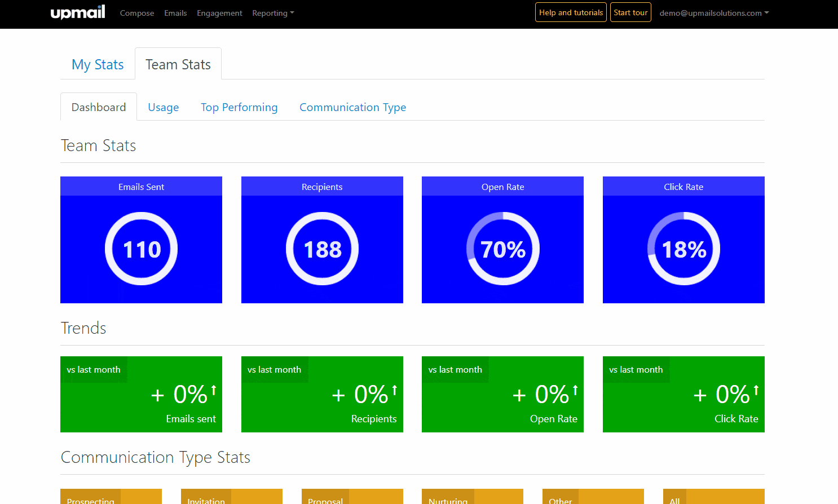
Task: Click Help and tutorials button
Action: pyautogui.click(x=571, y=12)
